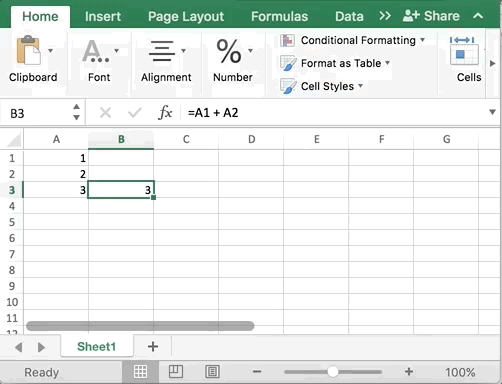Viewport: 502px width, 384px height.
Task: Click the zoom slider handle
Action: (332, 372)
